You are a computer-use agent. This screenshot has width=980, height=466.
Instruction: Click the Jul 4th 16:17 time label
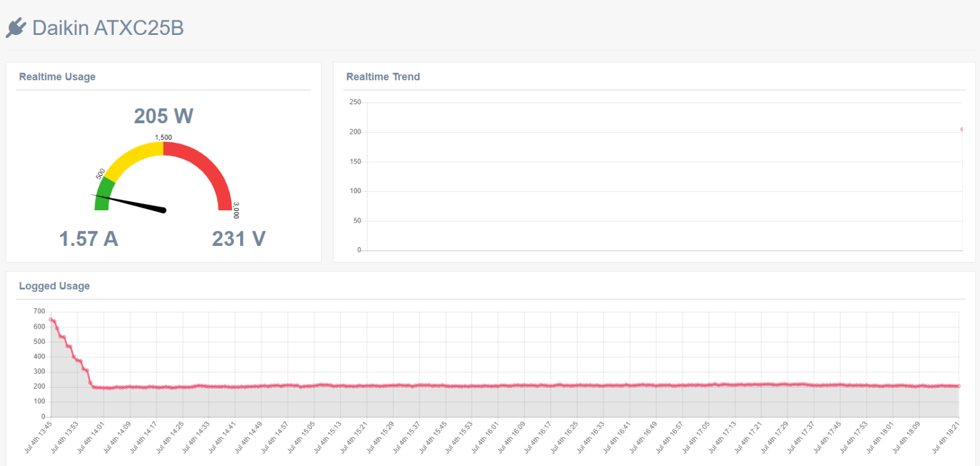tap(537, 437)
